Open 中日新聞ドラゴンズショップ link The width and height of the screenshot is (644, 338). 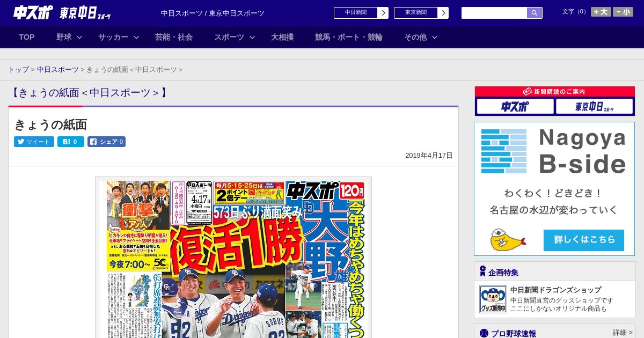[x=555, y=290]
